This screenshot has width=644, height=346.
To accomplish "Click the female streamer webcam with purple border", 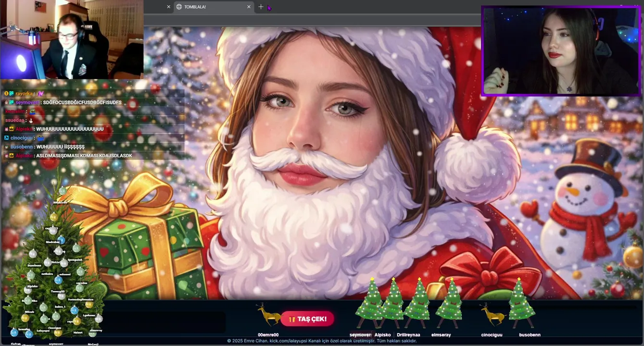I will 562,51.
